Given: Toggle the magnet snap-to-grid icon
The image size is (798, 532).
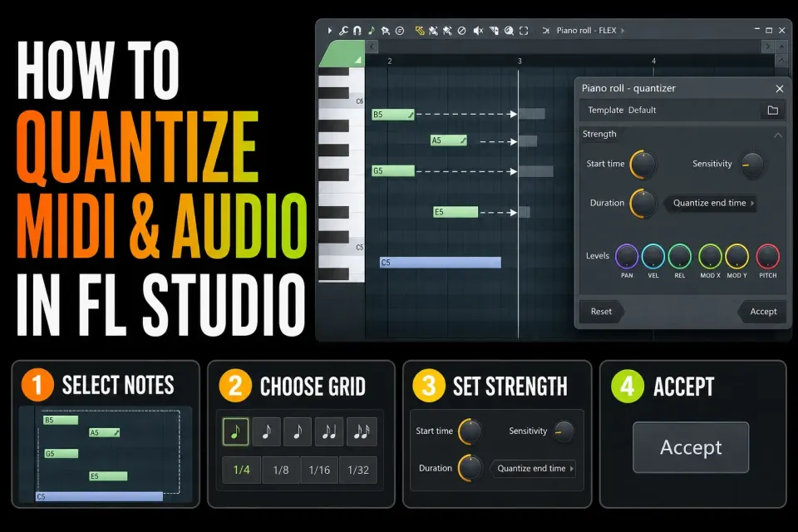Looking at the screenshot, I should pos(357,31).
